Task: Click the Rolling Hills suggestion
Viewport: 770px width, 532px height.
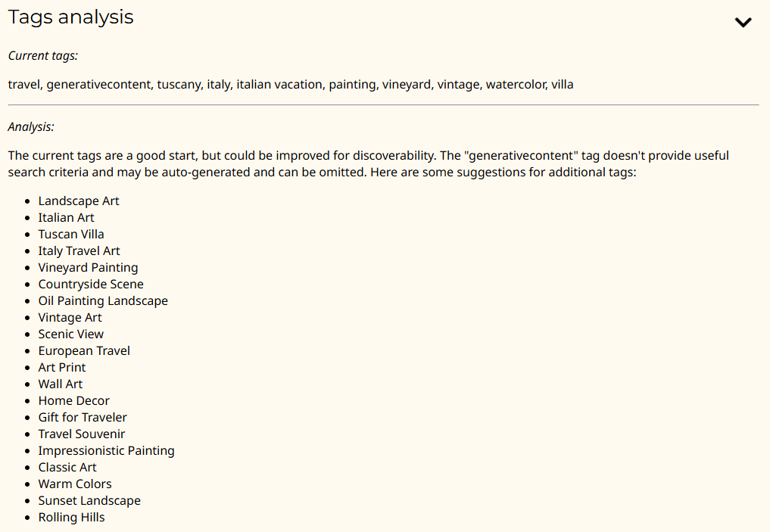Action: pos(72,518)
